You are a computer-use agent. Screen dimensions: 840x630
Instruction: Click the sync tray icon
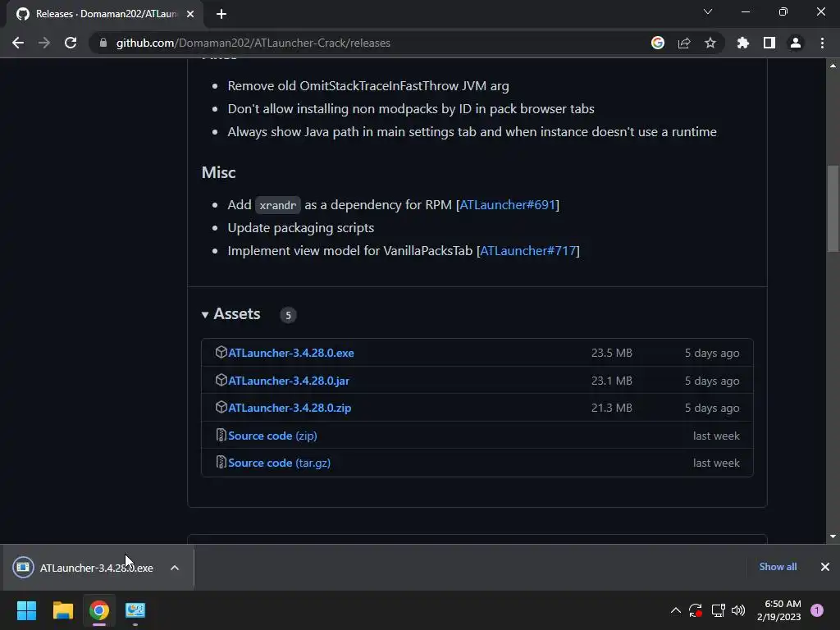[x=696, y=610]
